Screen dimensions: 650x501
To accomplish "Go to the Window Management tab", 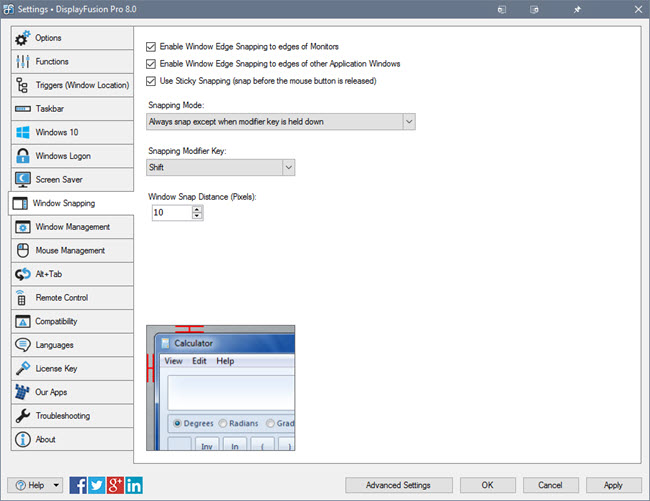I will (72, 227).
